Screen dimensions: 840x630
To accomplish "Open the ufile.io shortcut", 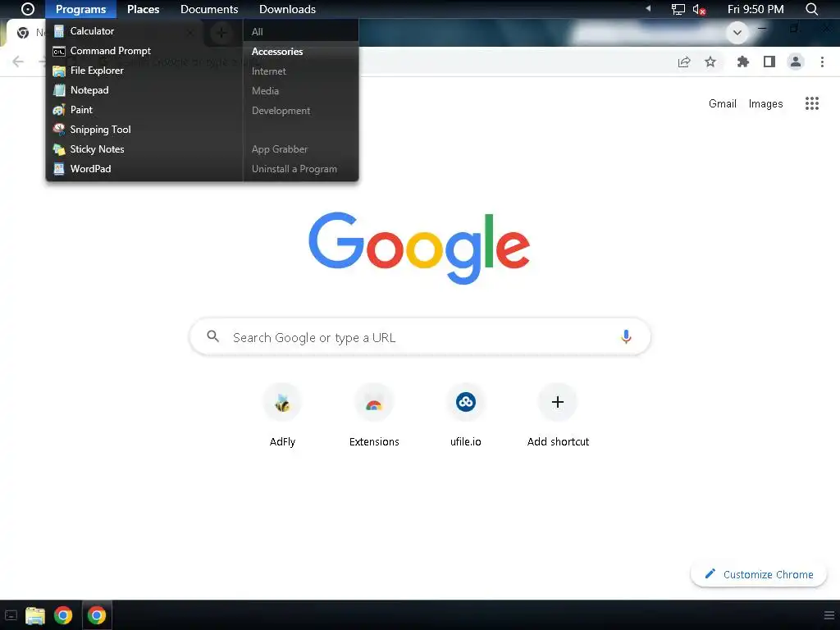I will 466,415.
